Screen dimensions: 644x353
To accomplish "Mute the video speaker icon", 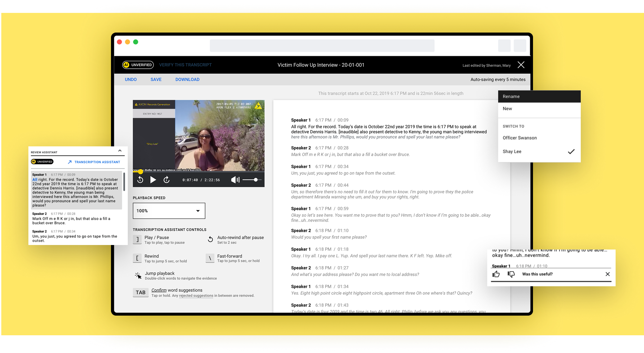I will (x=235, y=180).
